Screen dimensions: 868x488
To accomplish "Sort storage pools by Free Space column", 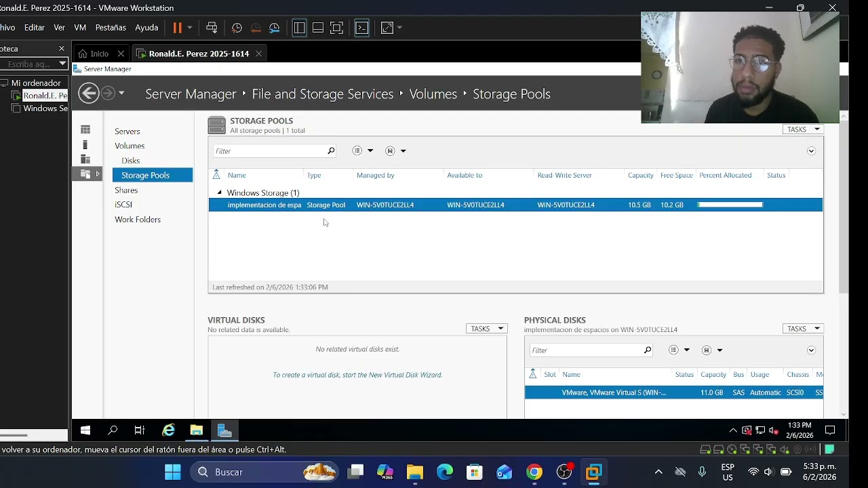I will click(676, 176).
